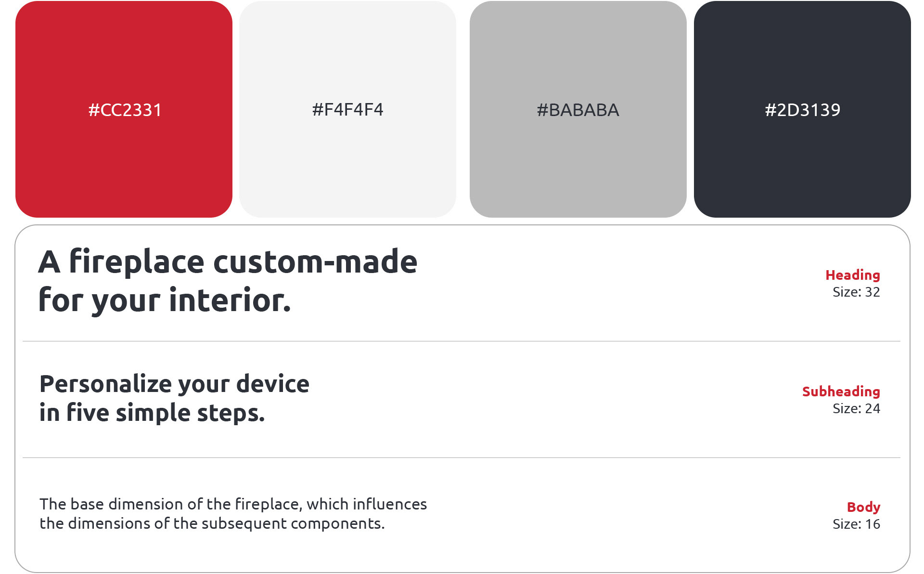Click the "A fireplace custom-made" heading line

click(x=228, y=262)
